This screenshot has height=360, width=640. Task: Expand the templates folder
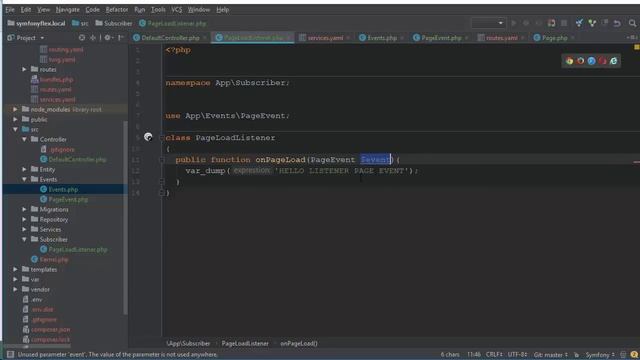click(16, 269)
